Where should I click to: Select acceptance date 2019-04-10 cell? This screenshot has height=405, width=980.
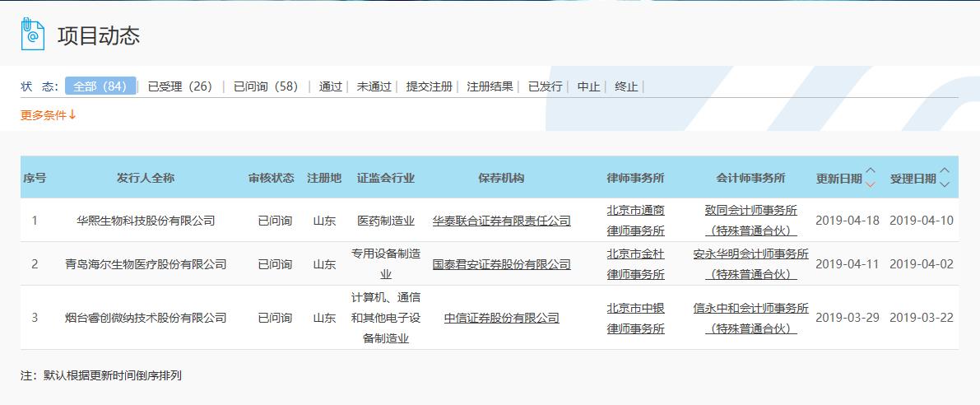(x=922, y=221)
